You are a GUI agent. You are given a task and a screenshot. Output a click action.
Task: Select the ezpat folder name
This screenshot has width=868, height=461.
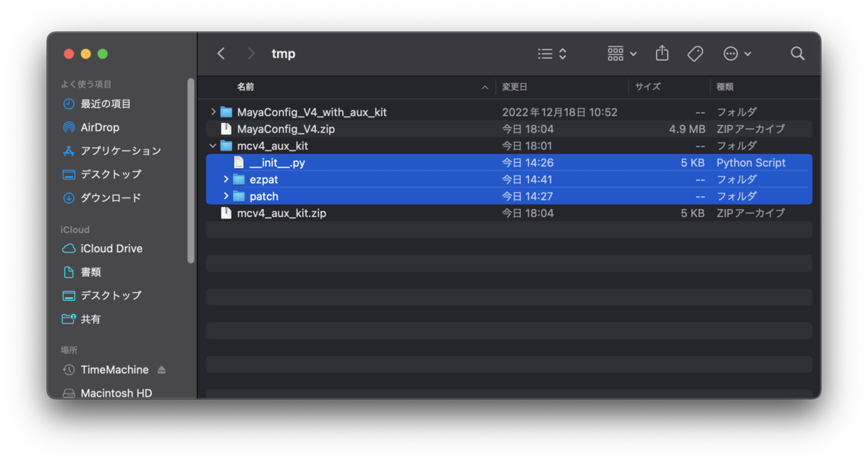[264, 179]
